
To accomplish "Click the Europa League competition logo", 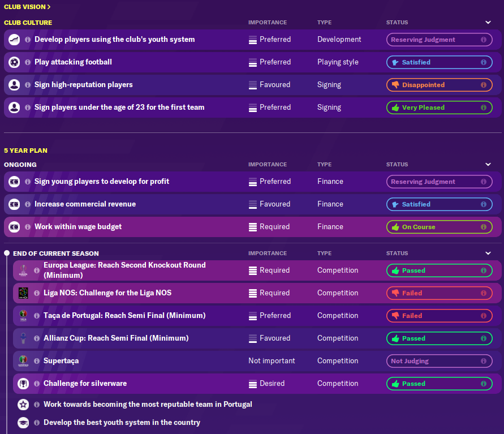I will pyautogui.click(x=23, y=270).
